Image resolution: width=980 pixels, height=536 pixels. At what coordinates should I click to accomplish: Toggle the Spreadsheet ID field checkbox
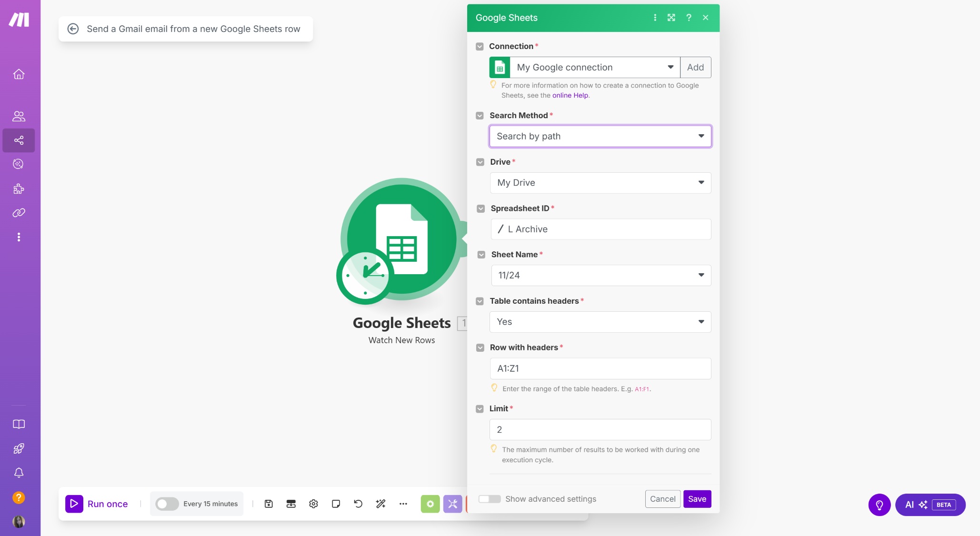[480, 208]
